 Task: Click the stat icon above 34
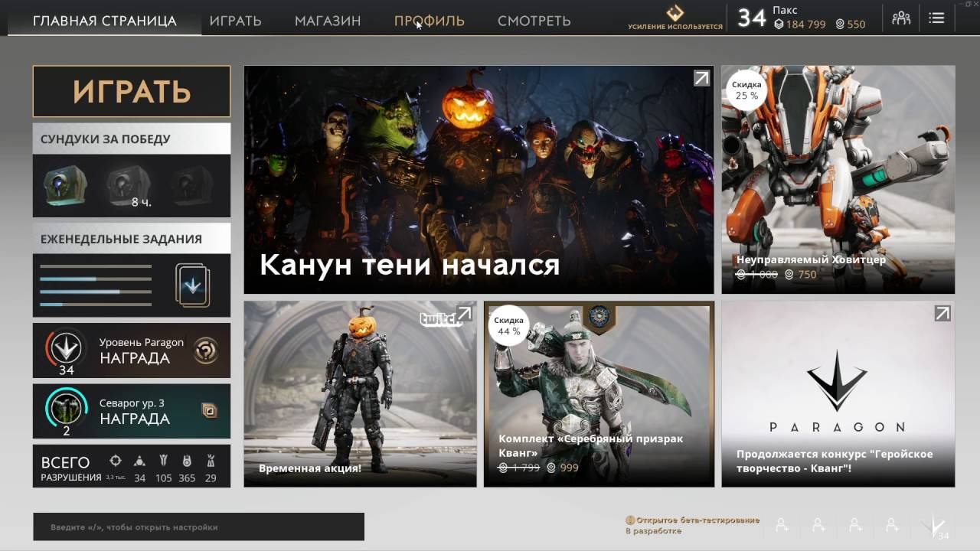[x=139, y=461]
